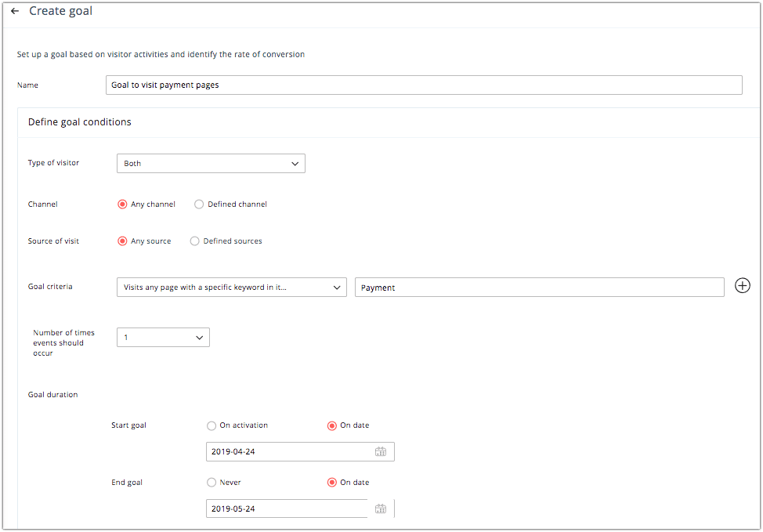Click the 2019-05-24 end date field
763x532 pixels.
(300, 508)
